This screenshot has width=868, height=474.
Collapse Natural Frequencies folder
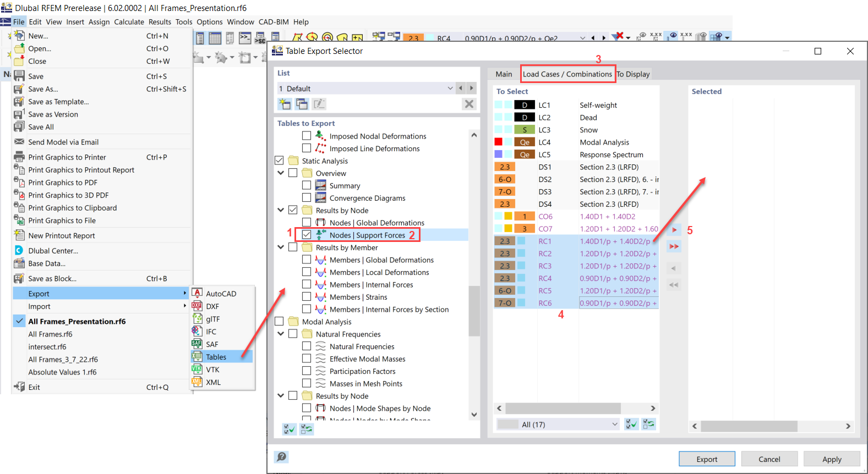(x=281, y=334)
